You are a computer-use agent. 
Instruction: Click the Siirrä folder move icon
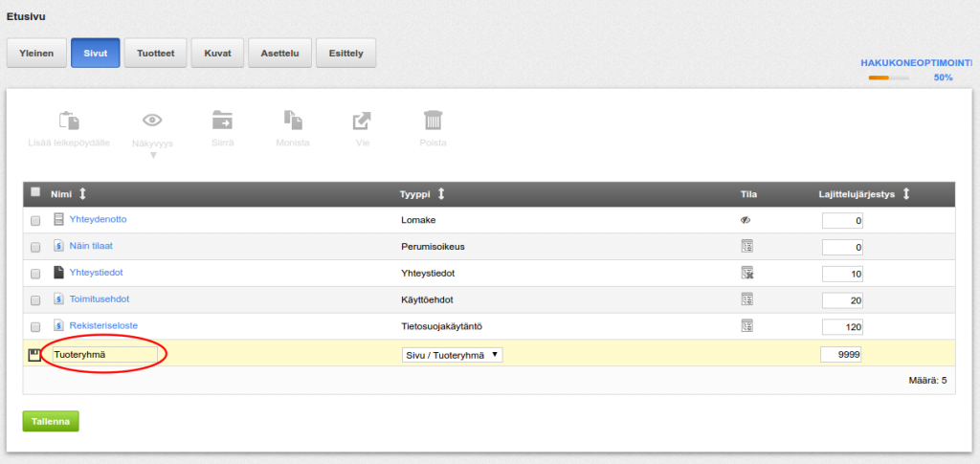point(222,120)
